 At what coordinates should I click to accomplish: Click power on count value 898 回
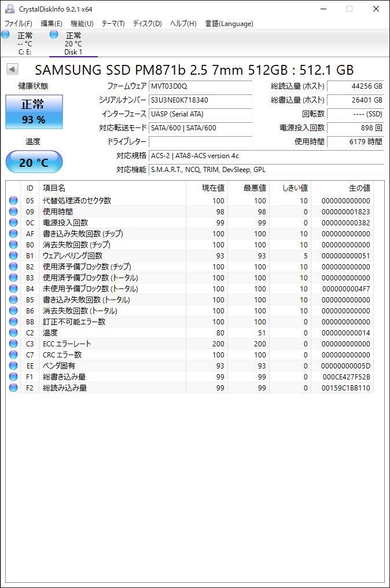point(355,128)
